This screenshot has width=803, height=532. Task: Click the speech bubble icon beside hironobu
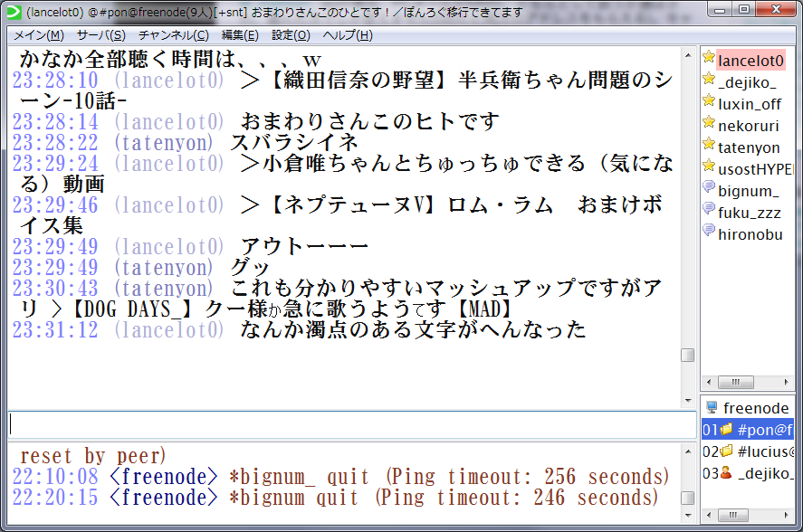pyautogui.click(x=709, y=233)
